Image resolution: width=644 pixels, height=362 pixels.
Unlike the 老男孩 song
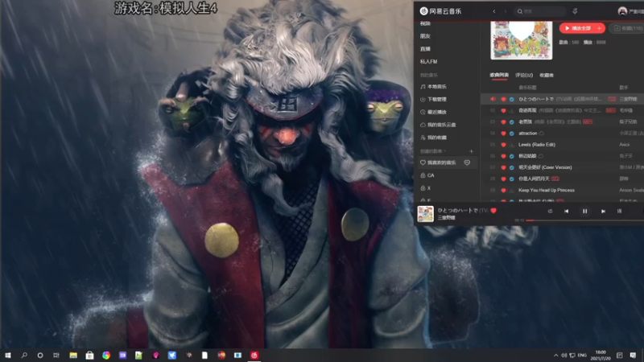pyautogui.click(x=504, y=122)
